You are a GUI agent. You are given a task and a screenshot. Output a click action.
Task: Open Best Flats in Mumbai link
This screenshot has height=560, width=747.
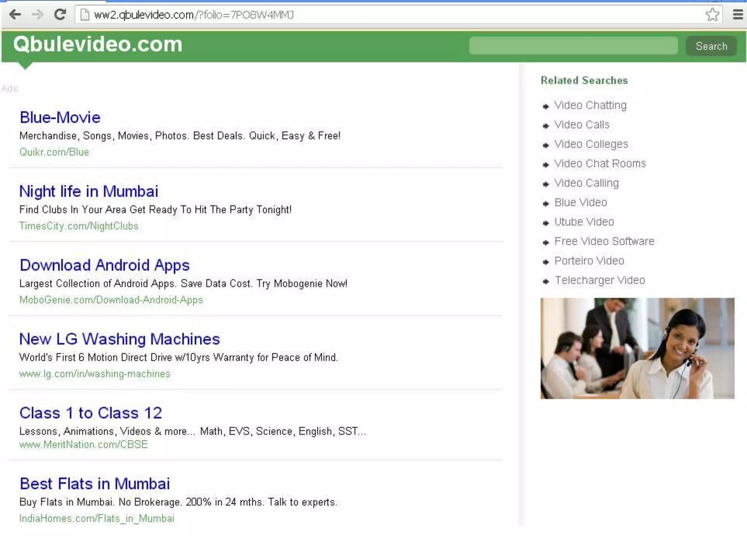(x=95, y=484)
